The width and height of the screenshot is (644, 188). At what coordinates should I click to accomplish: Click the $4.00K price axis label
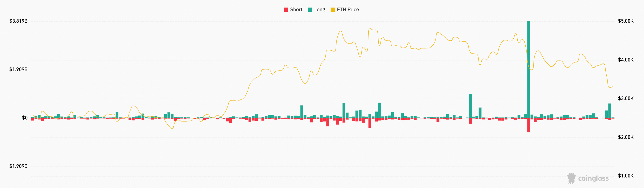click(626, 60)
